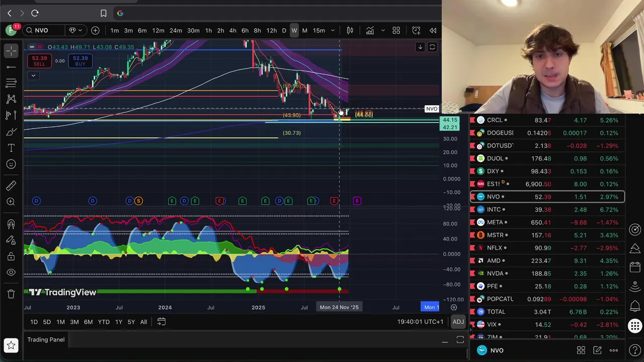The height and width of the screenshot is (362, 644).
Task: Select the M monthly interval
Action: [304, 31]
